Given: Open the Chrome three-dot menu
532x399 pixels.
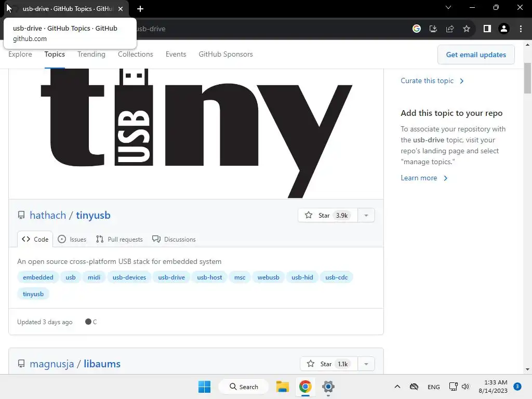Looking at the screenshot, I should click(x=521, y=29).
